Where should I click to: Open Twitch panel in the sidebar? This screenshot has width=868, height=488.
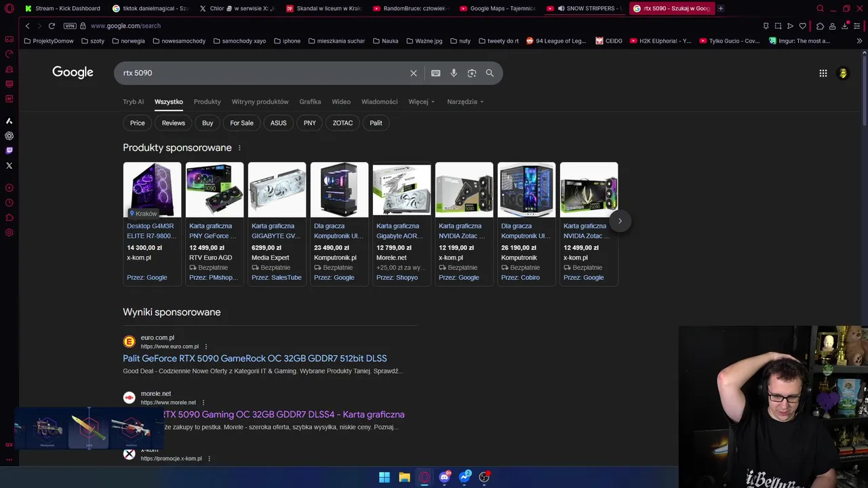click(9, 150)
